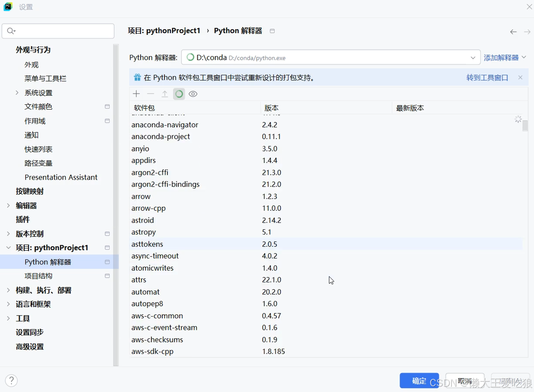The height and width of the screenshot is (392, 534).
Task: Expand the 语言和框架 section
Action: [8, 304]
